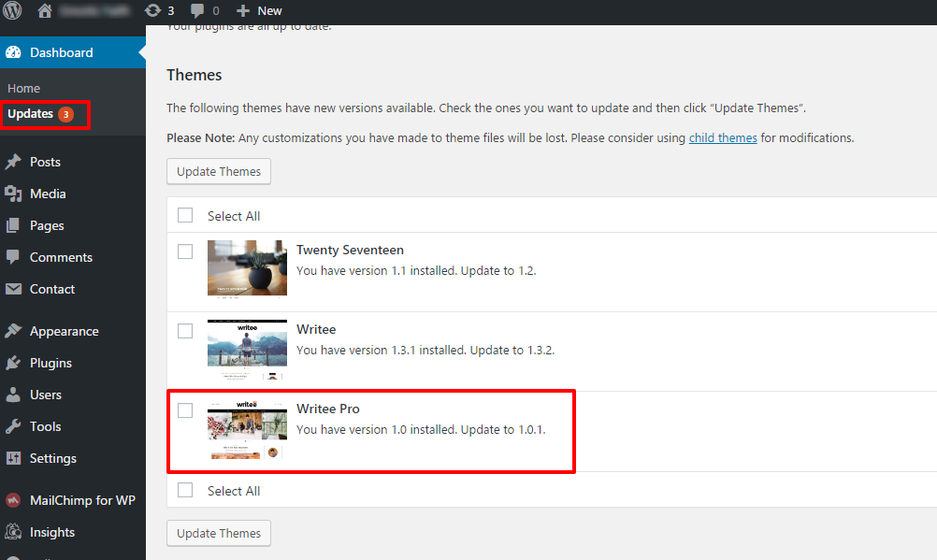Click the Media library icon
The image size is (937, 560).
click(x=13, y=194)
